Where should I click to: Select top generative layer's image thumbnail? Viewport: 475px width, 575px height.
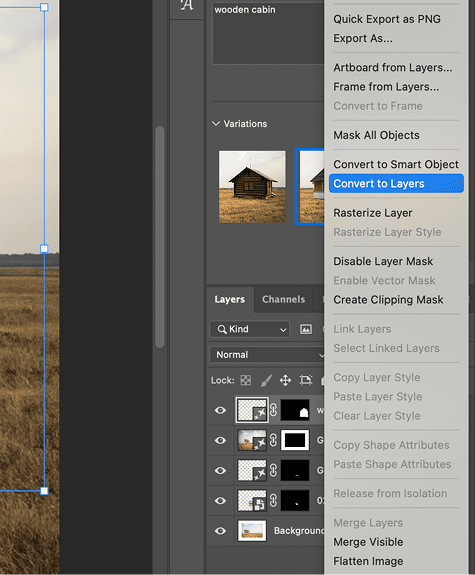click(x=252, y=410)
